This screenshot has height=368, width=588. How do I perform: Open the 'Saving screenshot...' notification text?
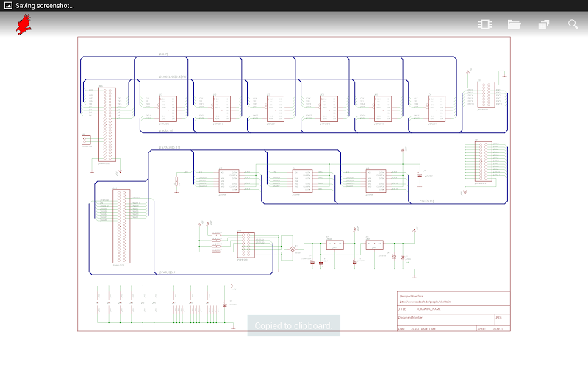(45, 6)
